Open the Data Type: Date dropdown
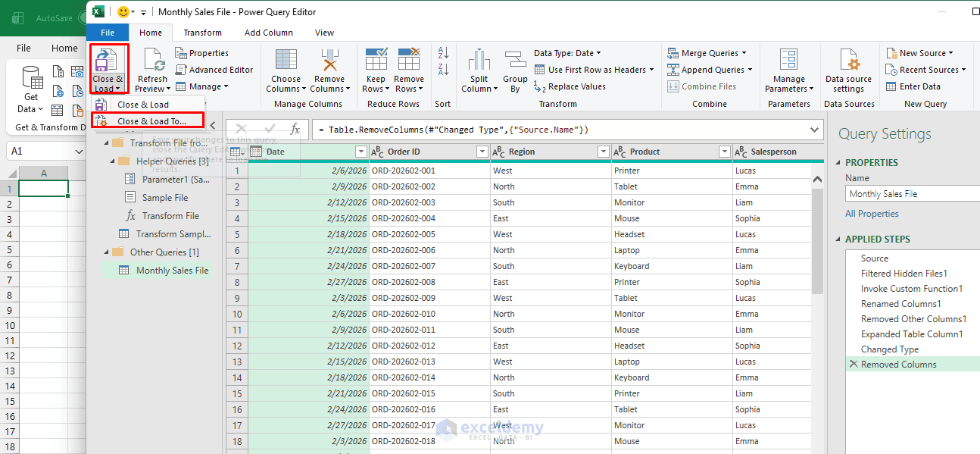980x454 pixels. click(x=567, y=53)
